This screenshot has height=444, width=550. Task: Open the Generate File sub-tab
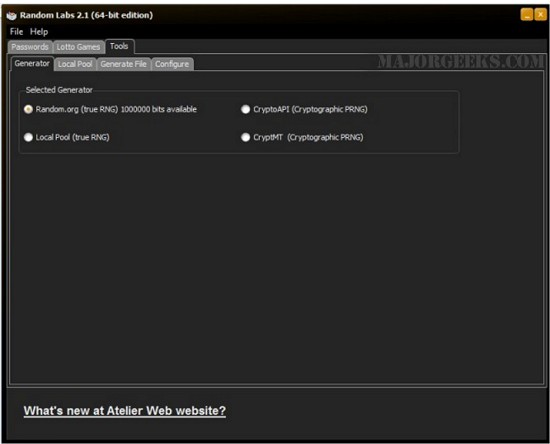click(123, 64)
